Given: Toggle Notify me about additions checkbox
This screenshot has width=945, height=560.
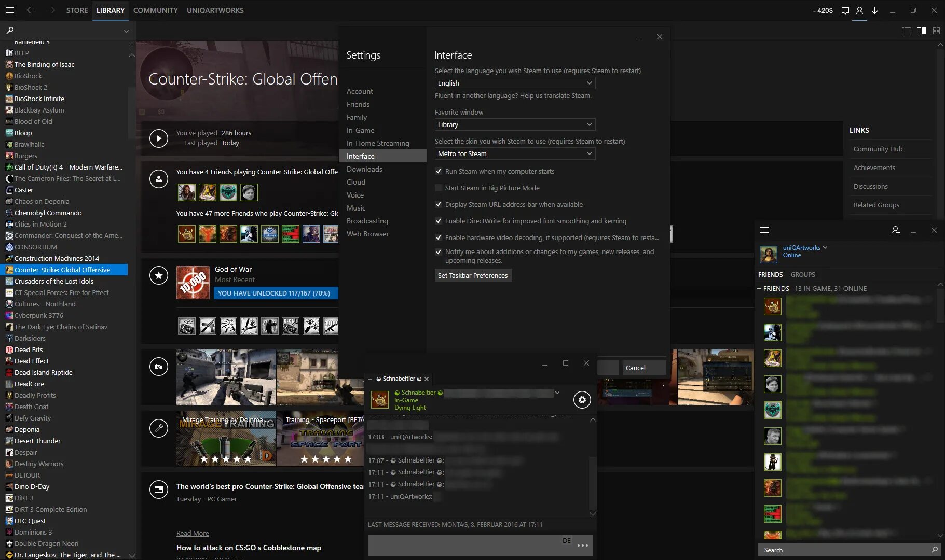Looking at the screenshot, I should pos(439,251).
